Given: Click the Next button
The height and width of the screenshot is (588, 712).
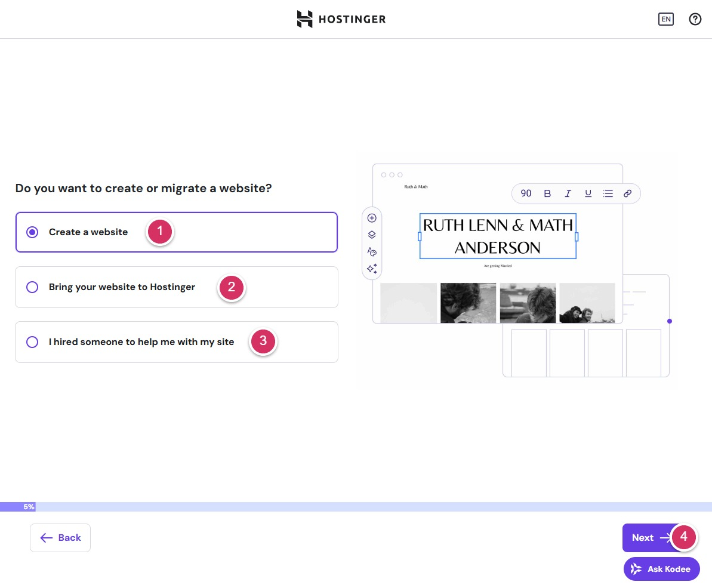Looking at the screenshot, I should [x=647, y=538].
